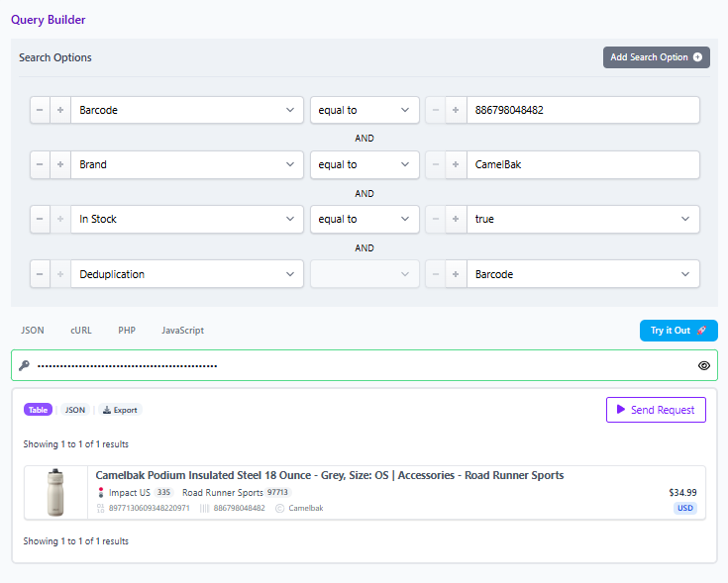Open the Barcode deduplication value dropdown
Image resolution: width=728 pixels, height=583 pixels.
pyautogui.click(x=583, y=274)
